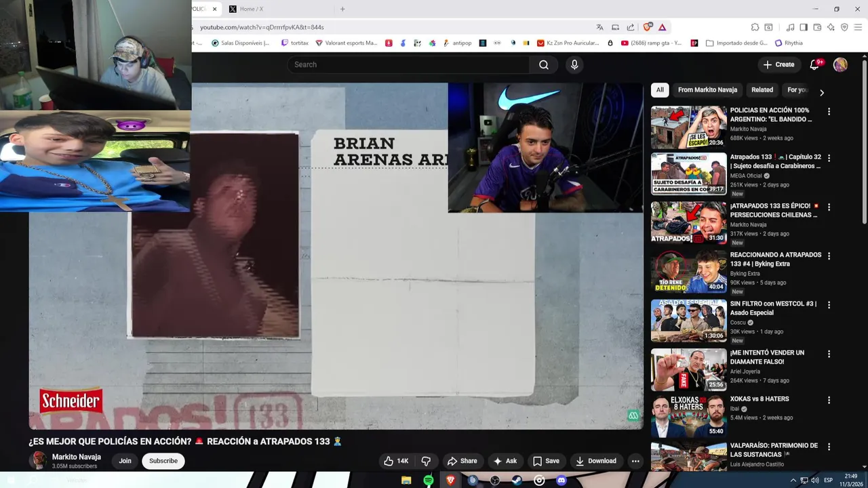Select the Related filter chip
868x488 pixels.
[762, 89]
